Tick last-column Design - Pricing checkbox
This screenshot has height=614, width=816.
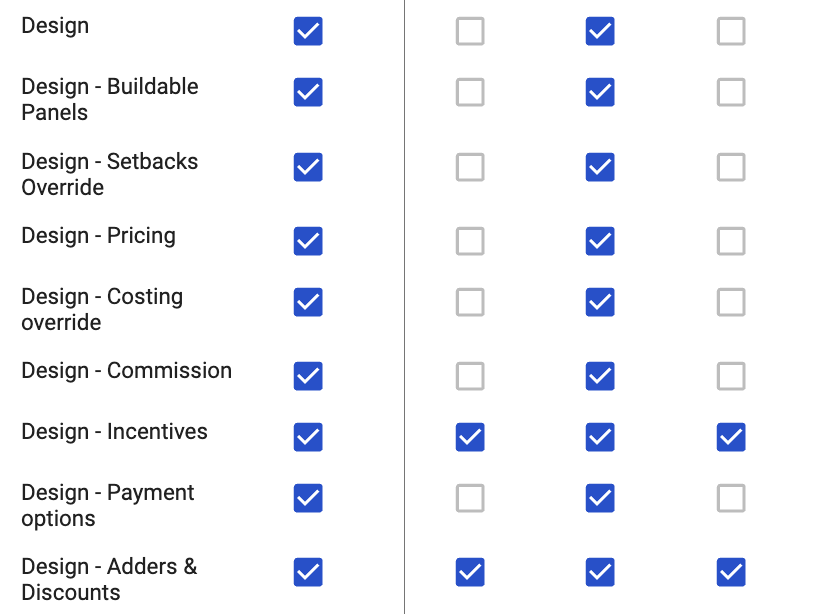point(731,241)
